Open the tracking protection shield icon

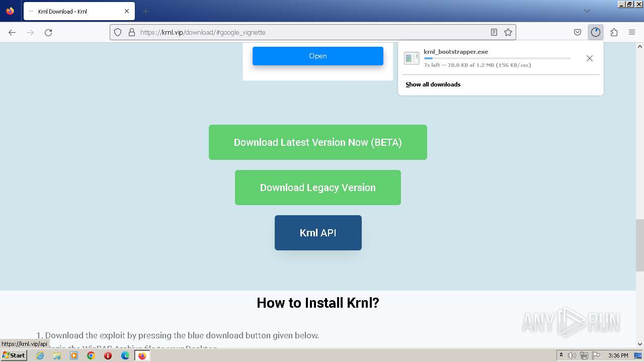tap(118, 32)
